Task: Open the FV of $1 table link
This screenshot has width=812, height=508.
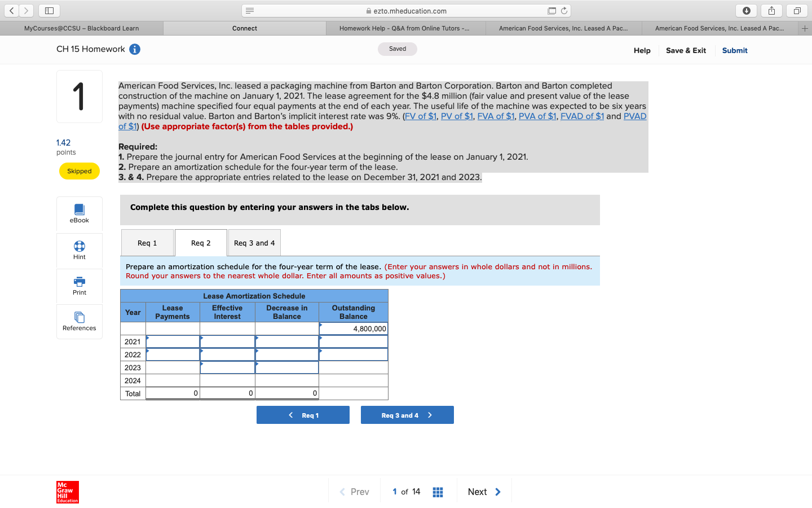Action: 421,116
